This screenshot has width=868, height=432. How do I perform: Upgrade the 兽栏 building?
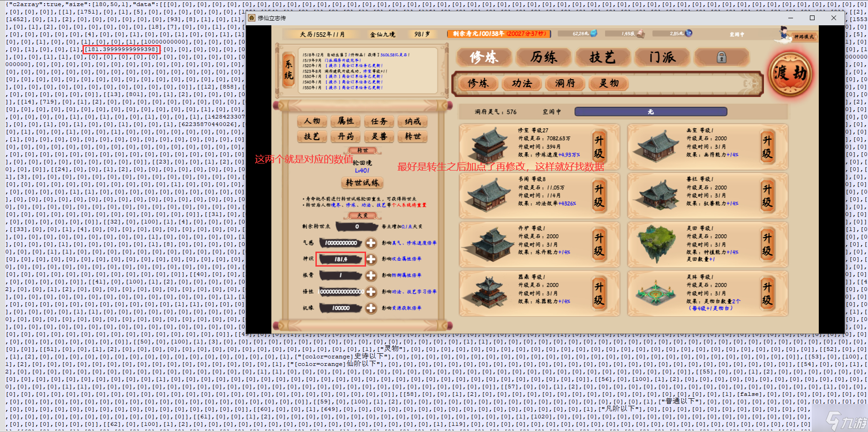pyautogui.click(x=767, y=195)
